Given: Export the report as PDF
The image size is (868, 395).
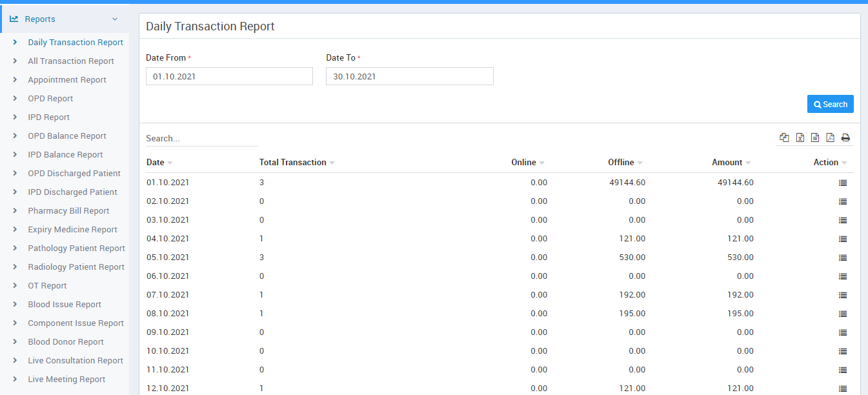Looking at the screenshot, I should point(830,137).
